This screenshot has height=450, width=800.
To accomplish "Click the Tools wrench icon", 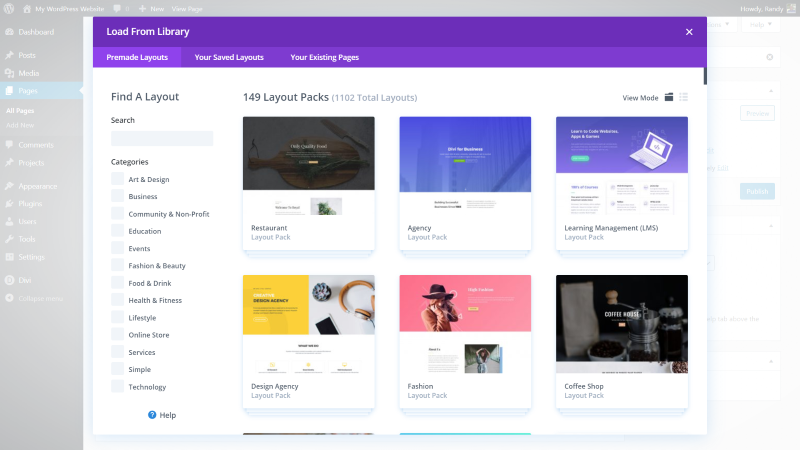I will [x=10, y=239].
